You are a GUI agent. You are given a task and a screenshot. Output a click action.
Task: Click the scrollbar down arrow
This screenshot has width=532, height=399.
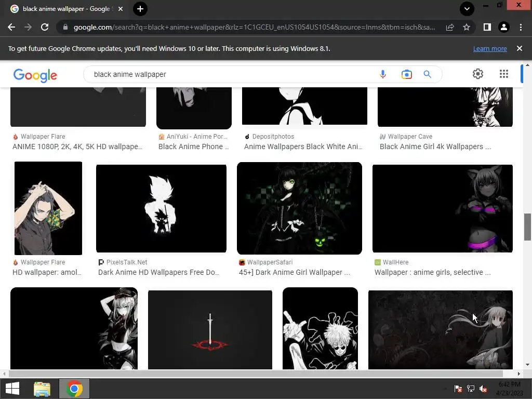(527, 365)
